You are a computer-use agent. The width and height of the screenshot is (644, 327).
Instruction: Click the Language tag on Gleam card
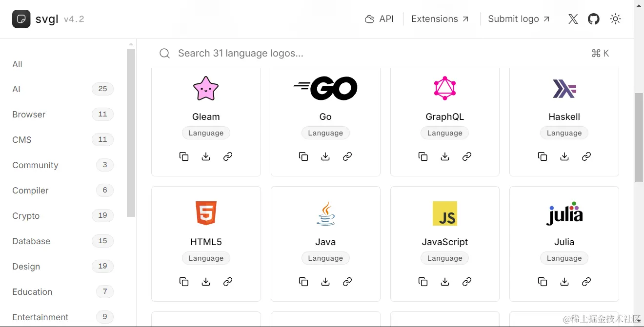point(206,133)
